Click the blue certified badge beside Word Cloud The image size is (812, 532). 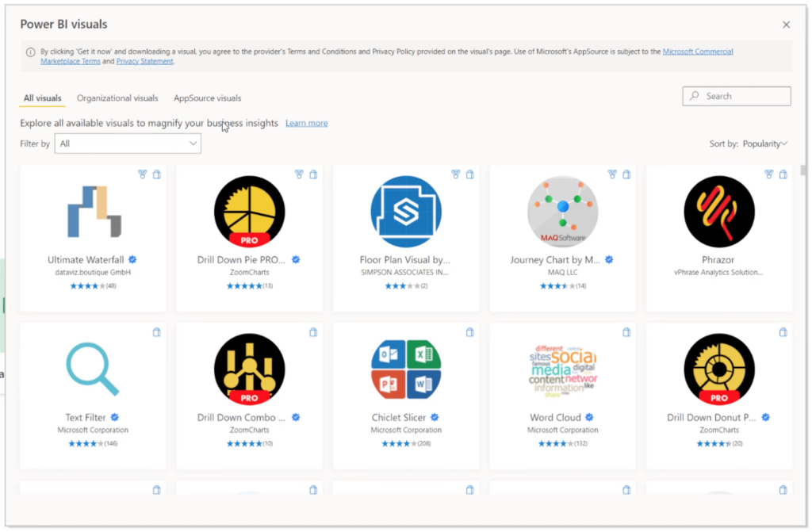[589, 417]
